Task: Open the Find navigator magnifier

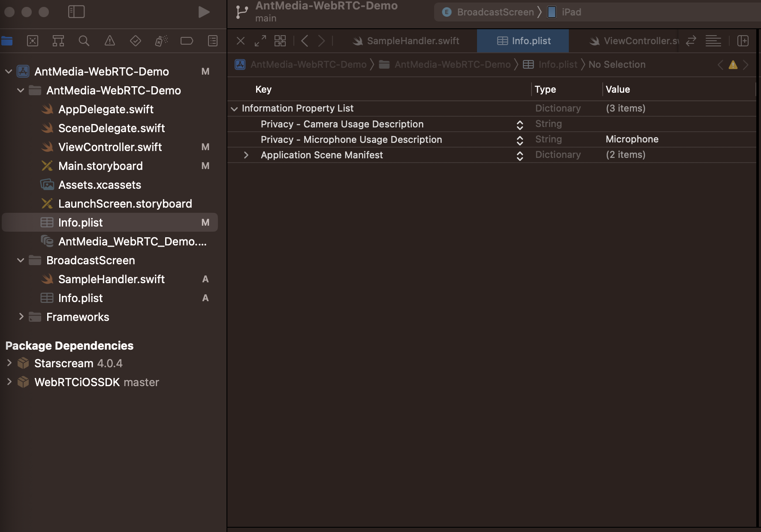Action: pos(84,41)
